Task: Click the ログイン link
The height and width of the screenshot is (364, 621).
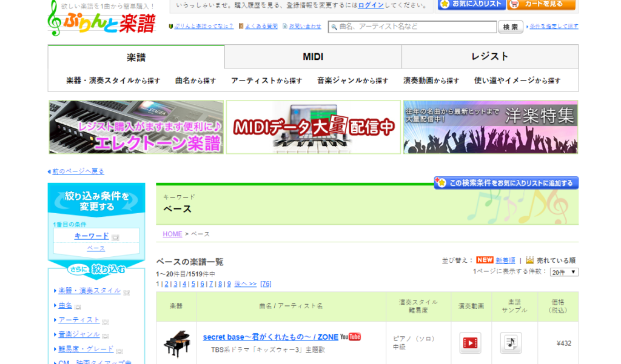Action: [370, 5]
